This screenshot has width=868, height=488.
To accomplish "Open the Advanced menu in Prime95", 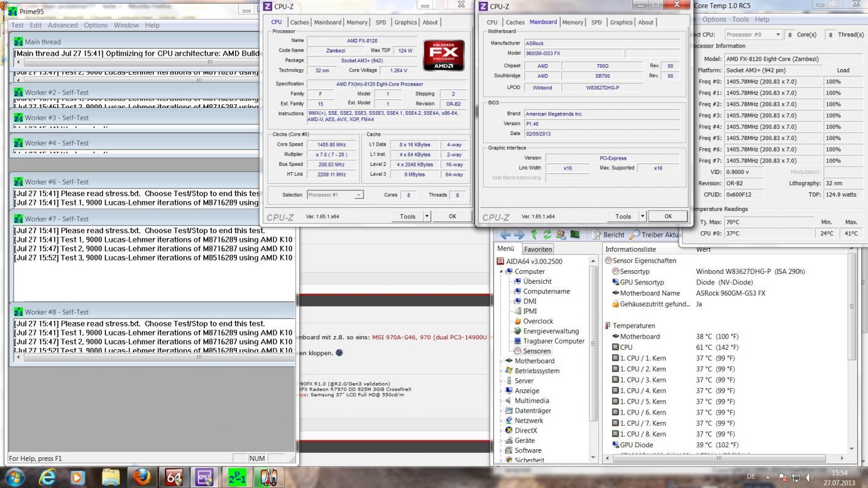I will 62,25.
